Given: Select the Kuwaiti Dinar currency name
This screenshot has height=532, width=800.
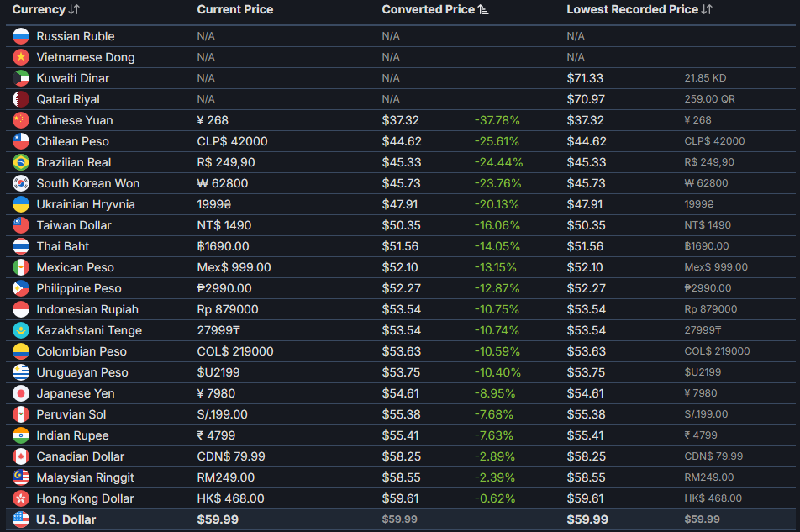Looking at the screenshot, I should click(73, 78).
